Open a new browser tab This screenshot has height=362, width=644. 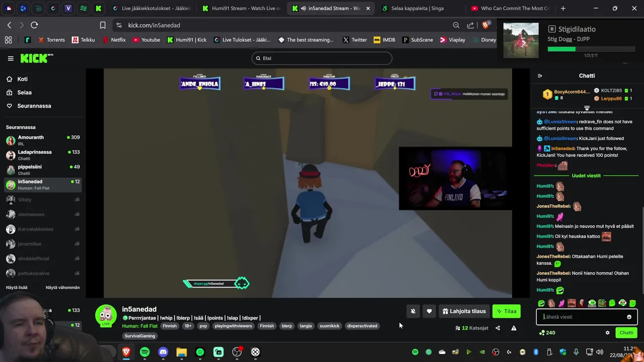pyautogui.click(x=563, y=9)
